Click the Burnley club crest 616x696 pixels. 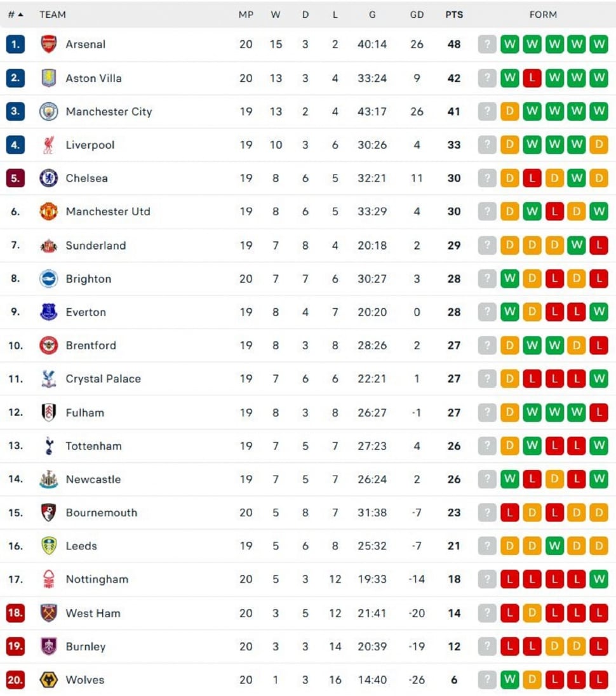(x=50, y=646)
